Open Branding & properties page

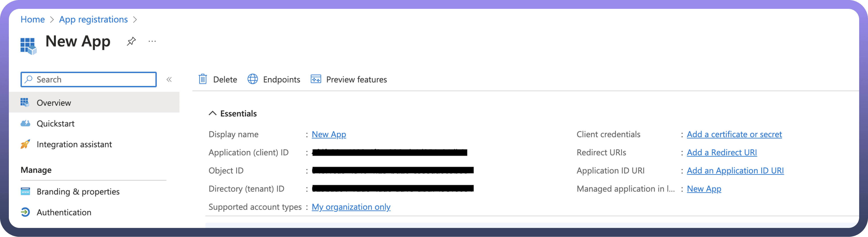click(78, 192)
